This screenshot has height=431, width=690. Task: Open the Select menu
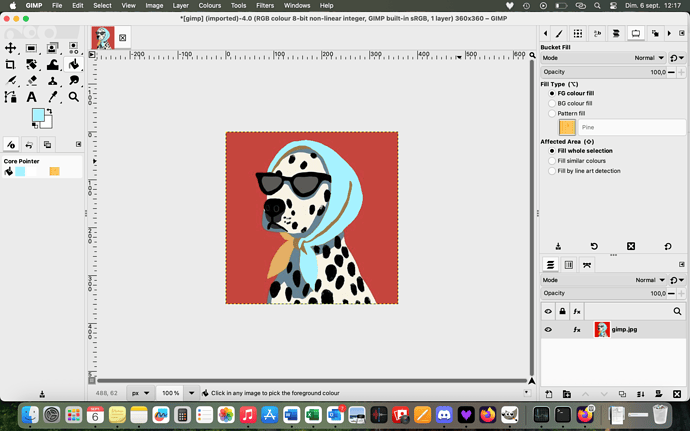102,6
